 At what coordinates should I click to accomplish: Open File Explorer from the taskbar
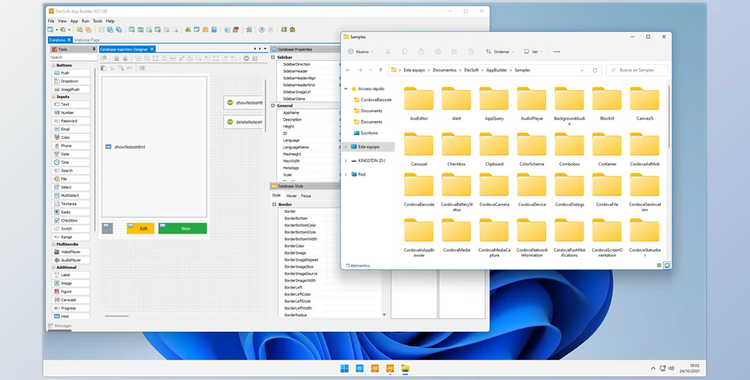coord(405,368)
